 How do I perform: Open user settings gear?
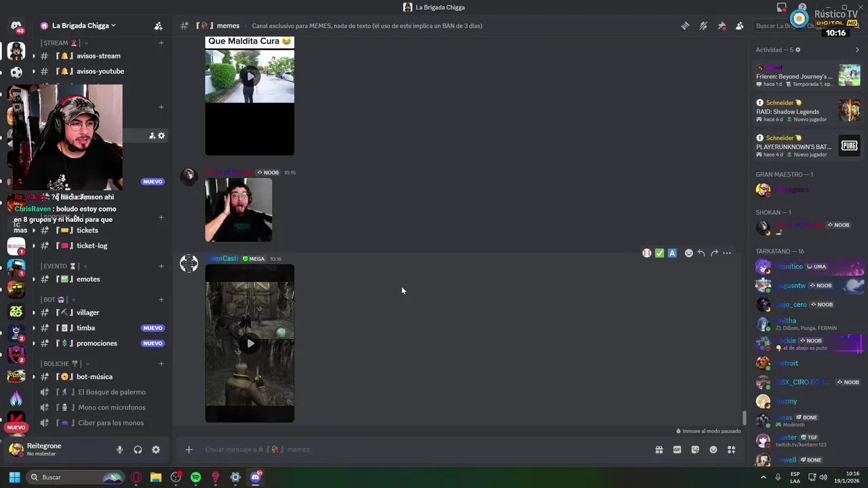(156, 449)
